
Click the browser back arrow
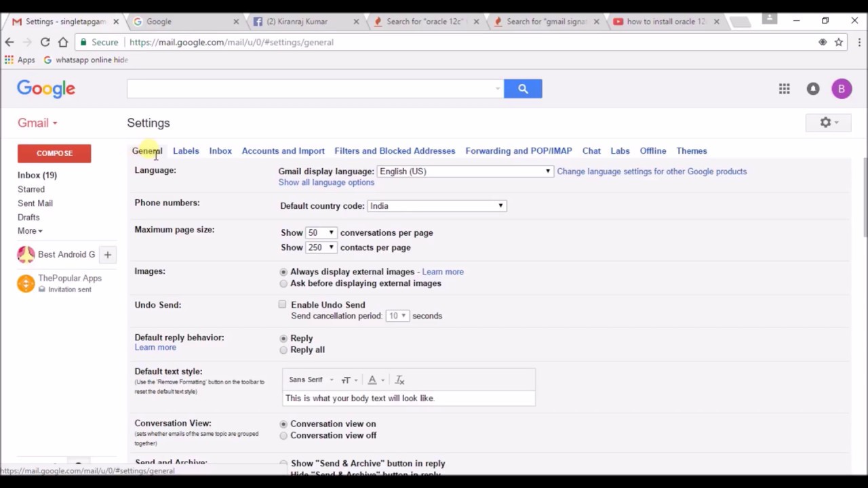(x=9, y=42)
